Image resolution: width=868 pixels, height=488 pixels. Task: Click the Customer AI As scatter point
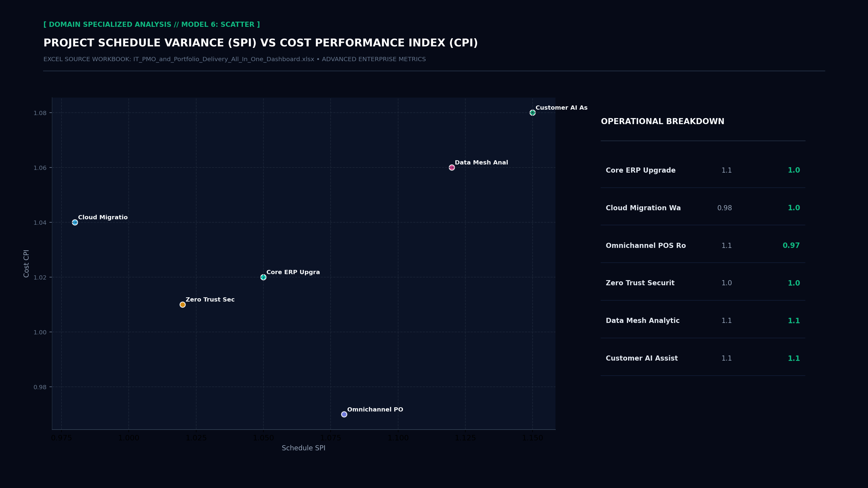coord(532,113)
